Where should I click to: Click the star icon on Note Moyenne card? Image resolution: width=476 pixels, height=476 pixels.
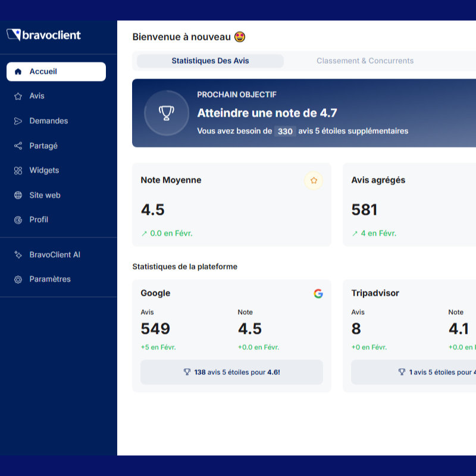click(x=314, y=180)
